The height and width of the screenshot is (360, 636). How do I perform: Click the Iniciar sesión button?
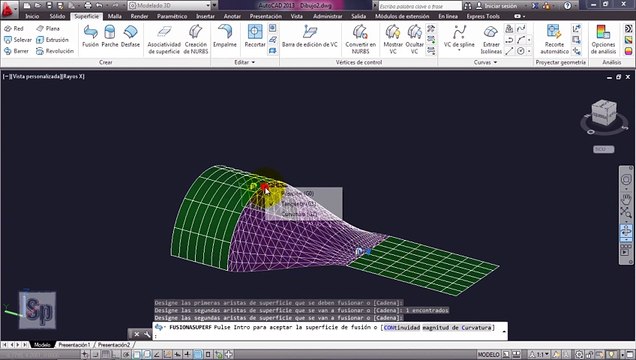[496, 6]
